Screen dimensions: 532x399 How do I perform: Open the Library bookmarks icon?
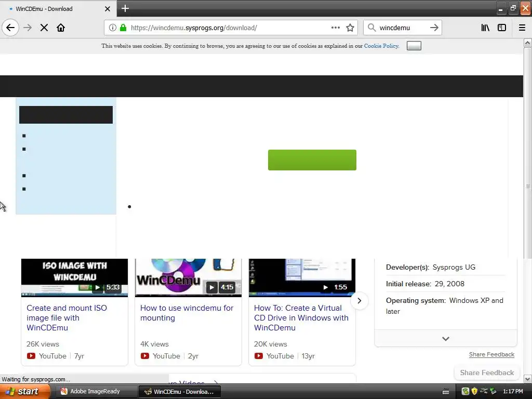tap(485, 28)
